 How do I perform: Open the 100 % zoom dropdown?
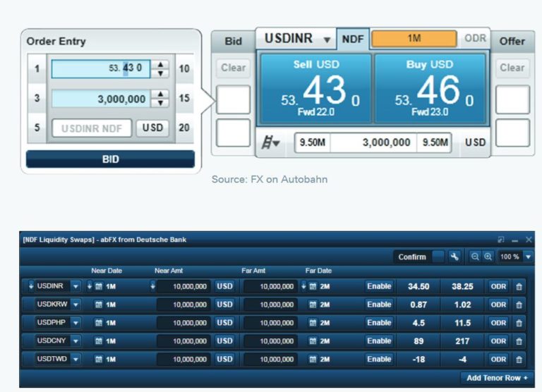tap(528, 257)
